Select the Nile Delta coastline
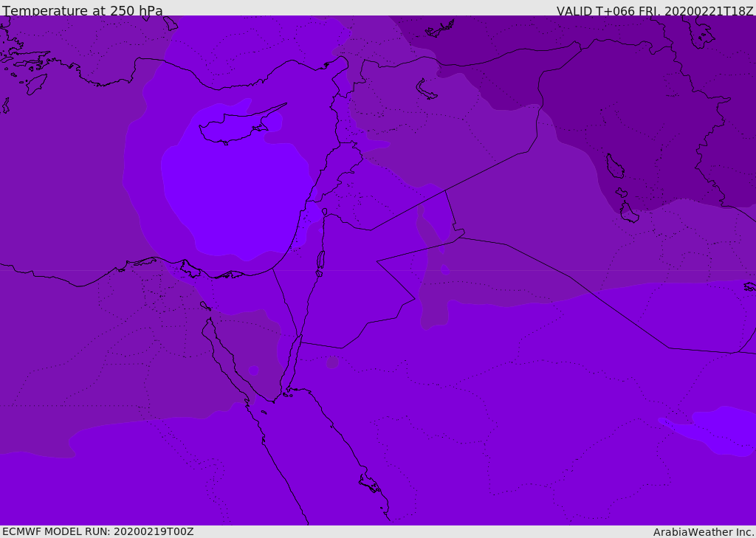Image resolution: width=756 pixels, height=538 pixels. click(188, 269)
